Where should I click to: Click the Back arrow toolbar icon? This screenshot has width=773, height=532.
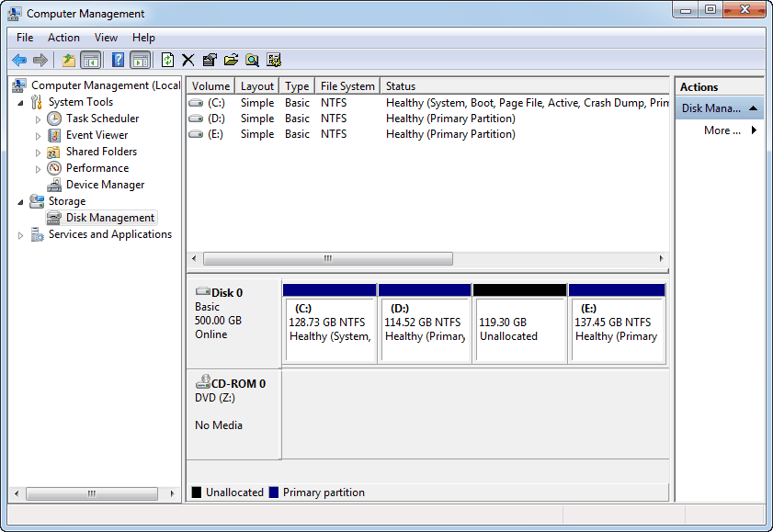pos(19,60)
